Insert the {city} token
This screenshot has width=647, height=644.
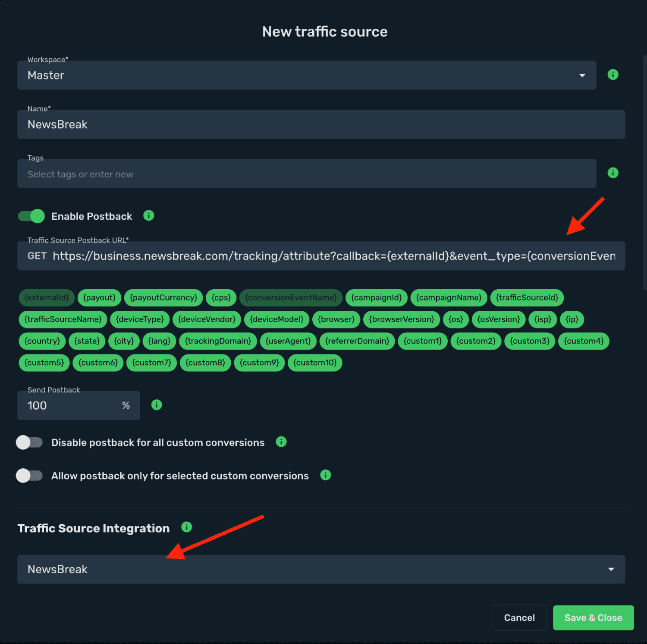pyautogui.click(x=124, y=341)
